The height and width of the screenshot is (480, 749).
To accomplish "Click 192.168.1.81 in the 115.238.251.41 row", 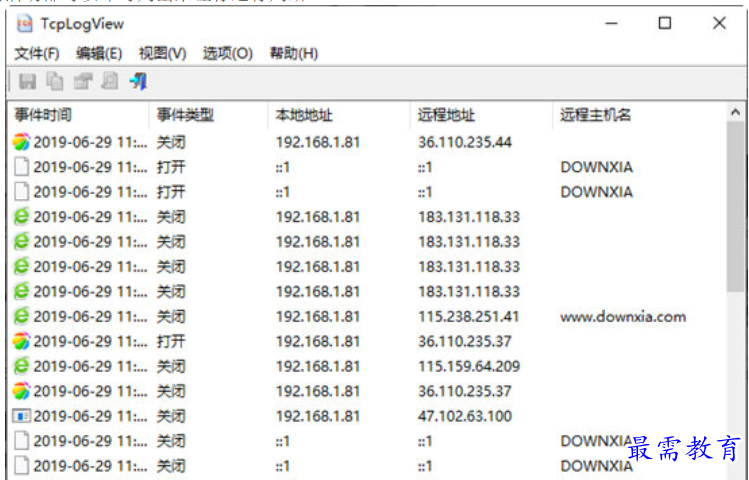I will (x=318, y=316).
